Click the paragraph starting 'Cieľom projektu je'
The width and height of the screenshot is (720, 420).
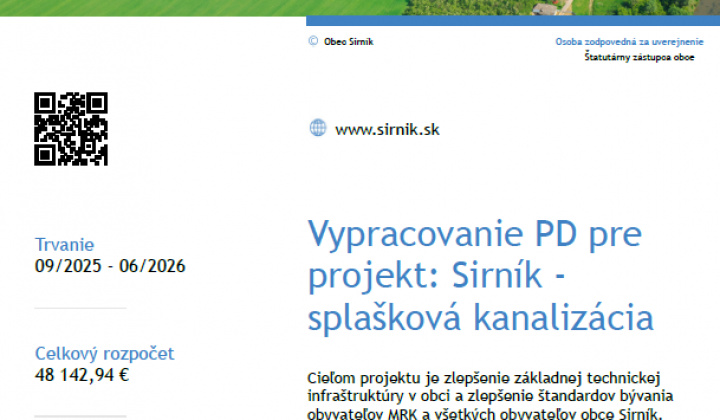coord(490,396)
